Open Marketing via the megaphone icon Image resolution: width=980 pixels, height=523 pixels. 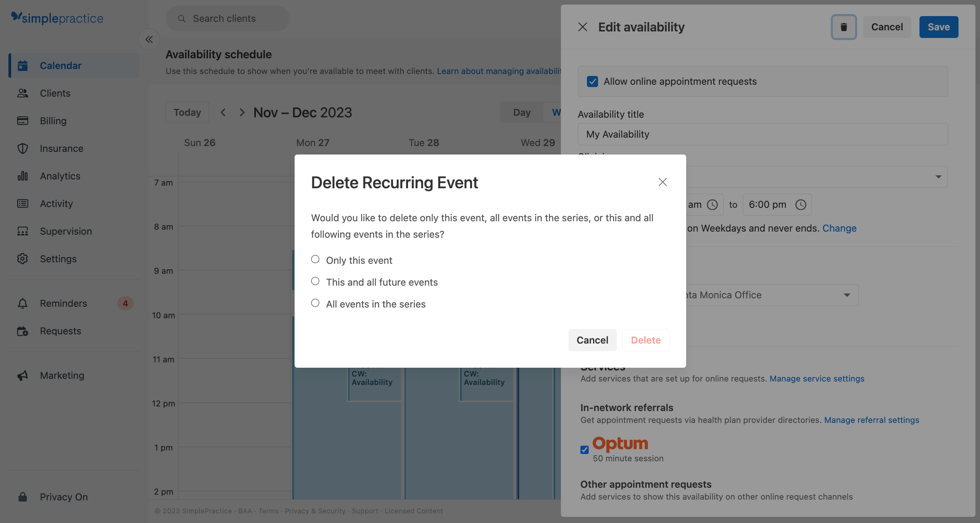point(23,375)
